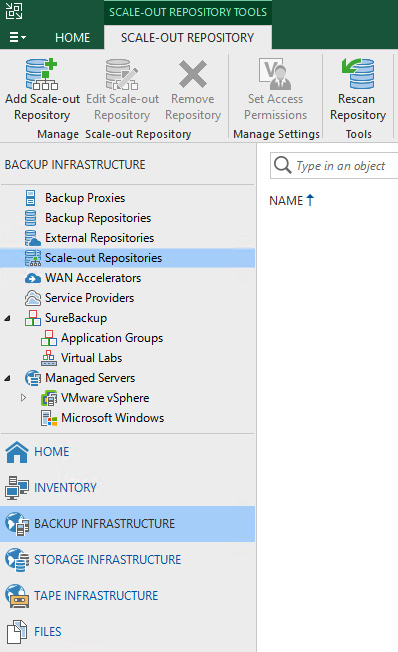Click the Microsoft Windows server icon
Image resolution: width=398 pixels, height=652 pixels.
click(49, 417)
